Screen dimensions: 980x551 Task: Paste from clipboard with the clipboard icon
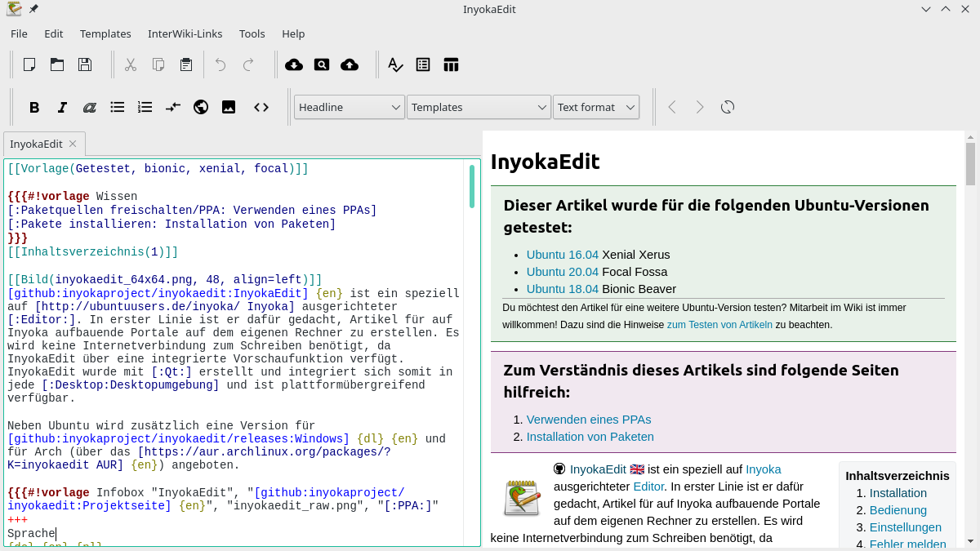tap(186, 64)
